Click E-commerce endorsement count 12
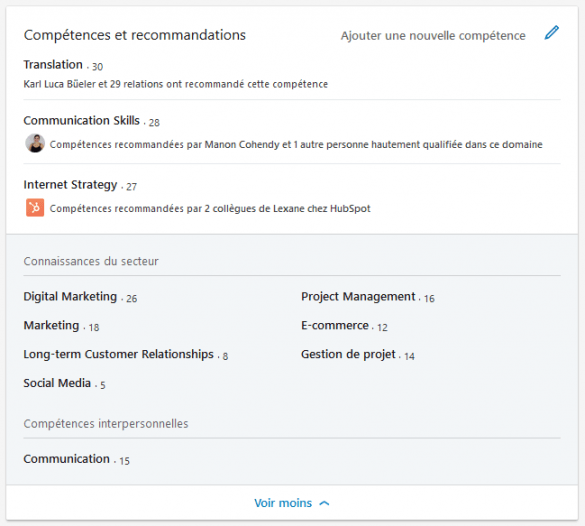This screenshot has width=585, height=526. (382, 328)
